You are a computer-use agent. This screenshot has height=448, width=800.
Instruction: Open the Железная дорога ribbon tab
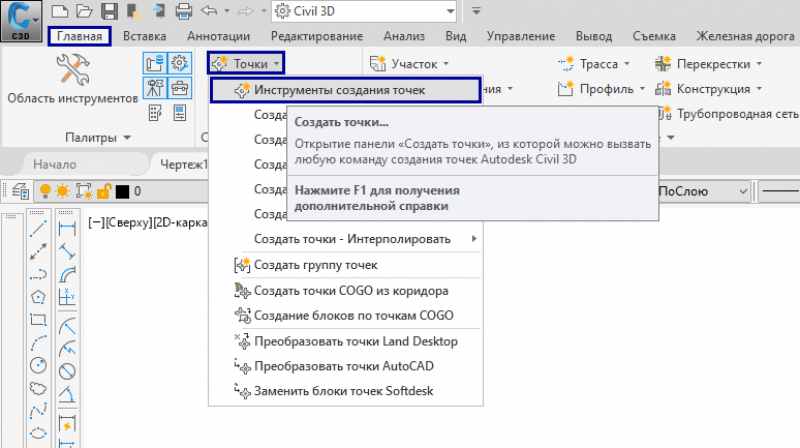(x=745, y=36)
